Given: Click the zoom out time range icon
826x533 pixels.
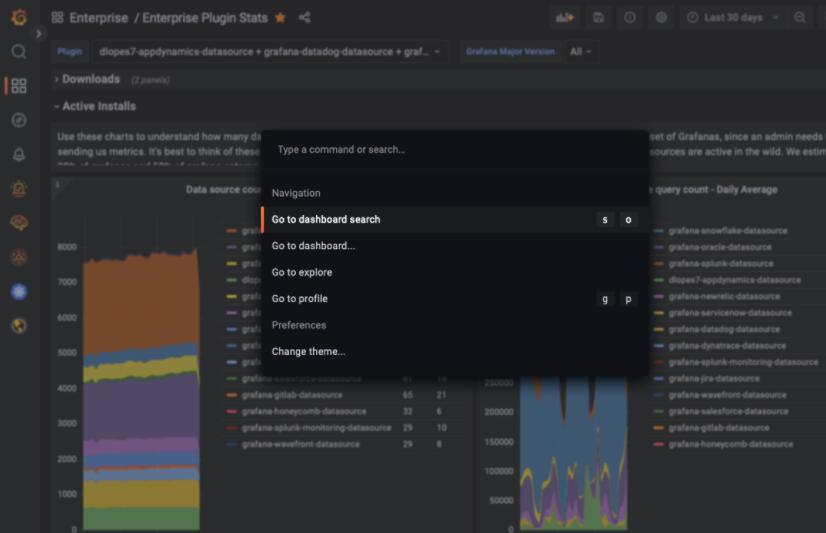Looking at the screenshot, I should 800,18.
